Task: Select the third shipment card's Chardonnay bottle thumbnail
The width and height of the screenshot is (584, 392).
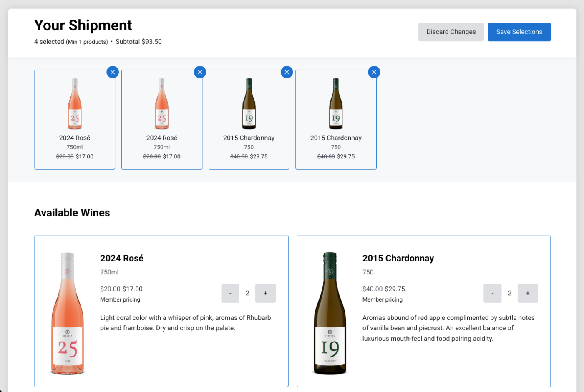Action: click(249, 104)
